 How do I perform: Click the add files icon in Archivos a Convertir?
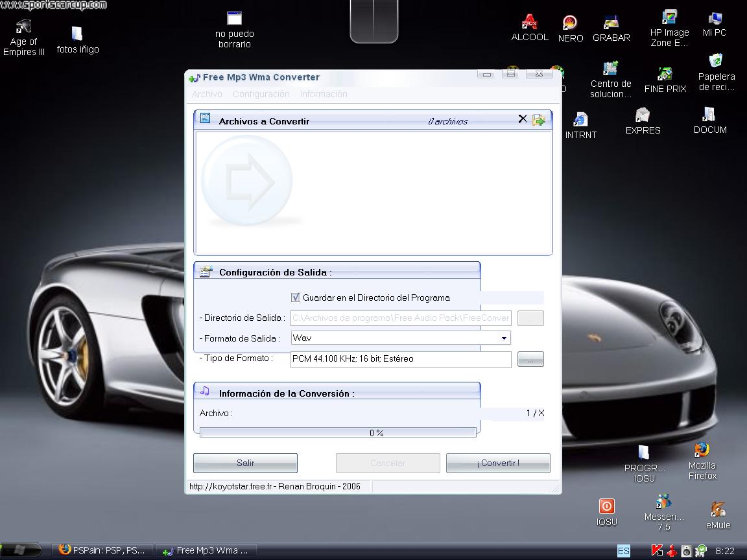click(538, 120)
